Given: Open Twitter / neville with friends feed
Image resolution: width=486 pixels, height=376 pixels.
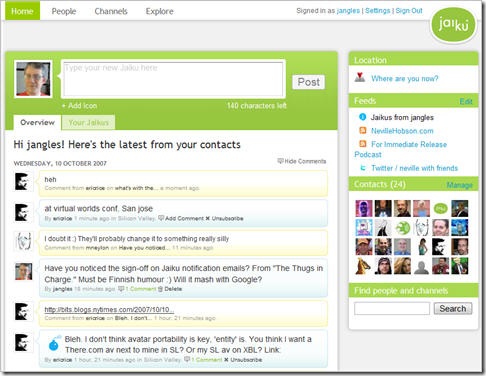Looking at the screenshot, I should (414, 168).
